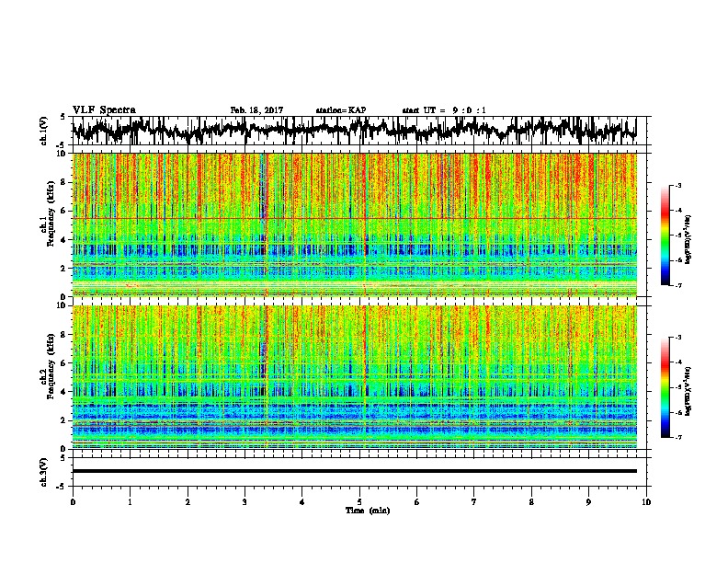Click the ch.2 spectrogram color bar
This screenshot has height=563, width=728.
[x=665, y=387]
